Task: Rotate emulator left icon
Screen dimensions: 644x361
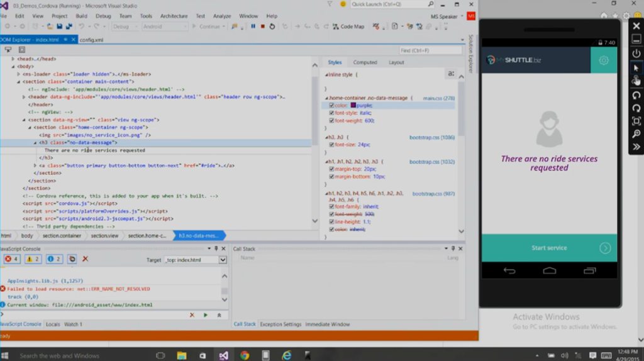Action: (636, 95)
